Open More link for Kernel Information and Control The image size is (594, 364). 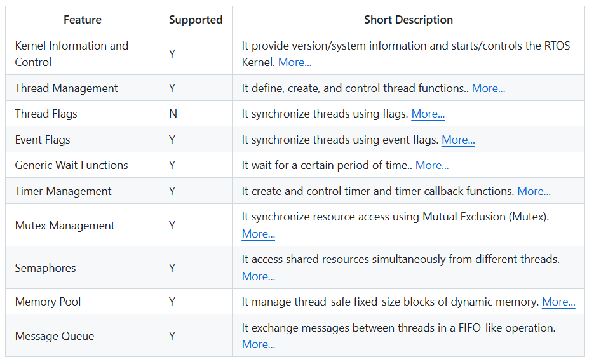295,62
